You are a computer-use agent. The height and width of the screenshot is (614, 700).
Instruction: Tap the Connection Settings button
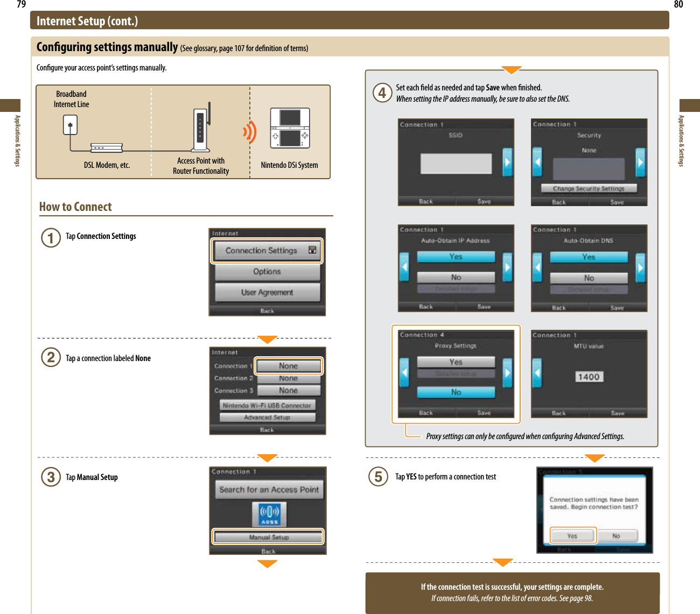coord(267,251)
